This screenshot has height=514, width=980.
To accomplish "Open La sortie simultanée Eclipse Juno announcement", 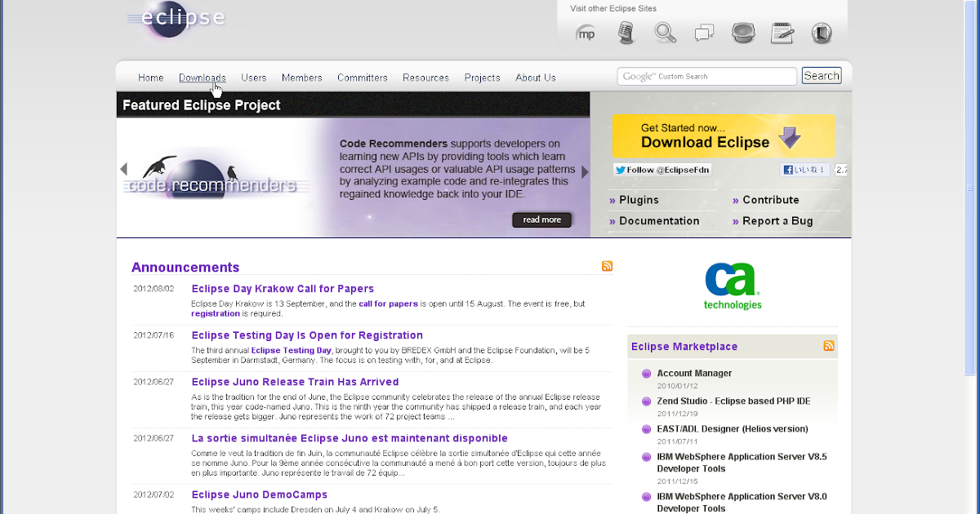I will [x=350, y=438].
